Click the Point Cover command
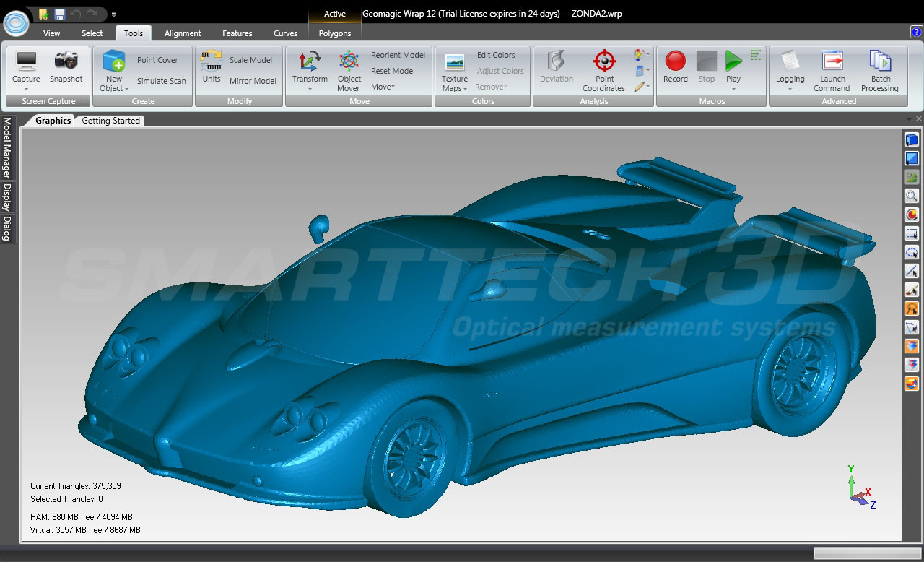Image resolution: width=924 pixels, height=562 pixels. tap(157, 60)
